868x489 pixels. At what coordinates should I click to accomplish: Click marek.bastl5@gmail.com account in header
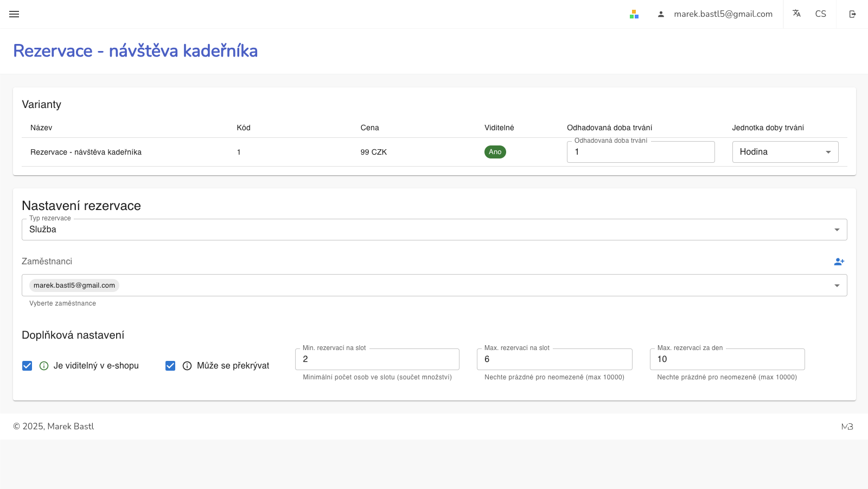pyautogui.click(x=723, y=14)
